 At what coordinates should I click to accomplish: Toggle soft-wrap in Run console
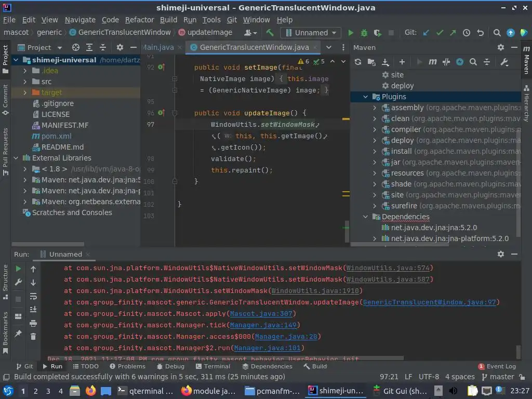point(33,296)
